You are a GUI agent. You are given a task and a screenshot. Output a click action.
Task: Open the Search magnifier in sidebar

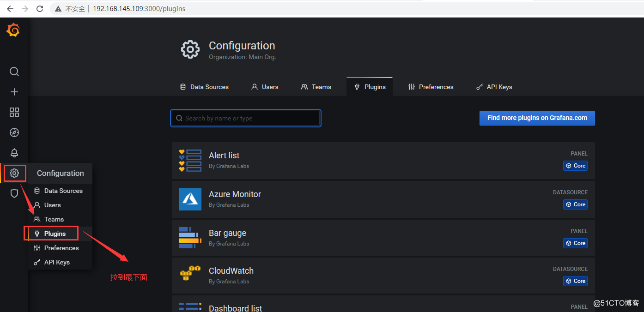coord(14,72)
